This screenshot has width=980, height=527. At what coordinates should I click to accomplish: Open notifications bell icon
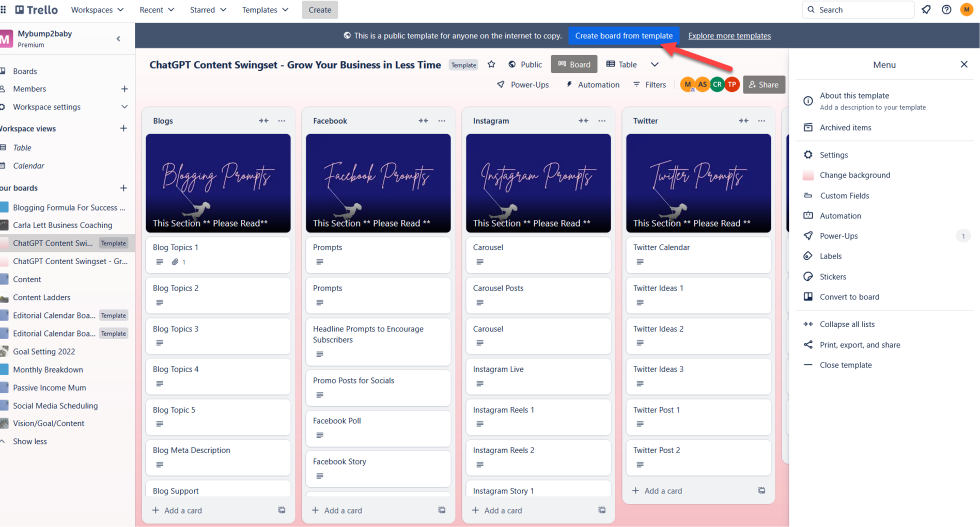click(926, 10)
